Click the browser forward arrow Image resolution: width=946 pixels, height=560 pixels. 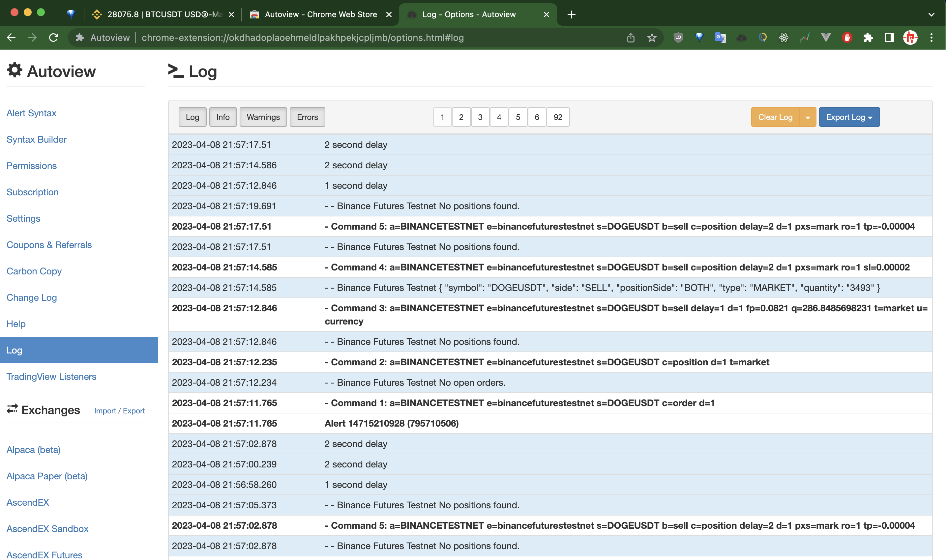tap(32, 37)
